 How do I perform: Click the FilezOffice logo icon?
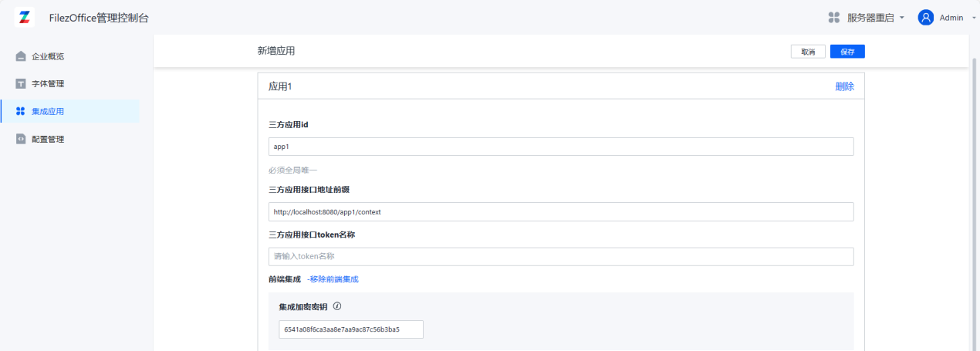(25, 17)
